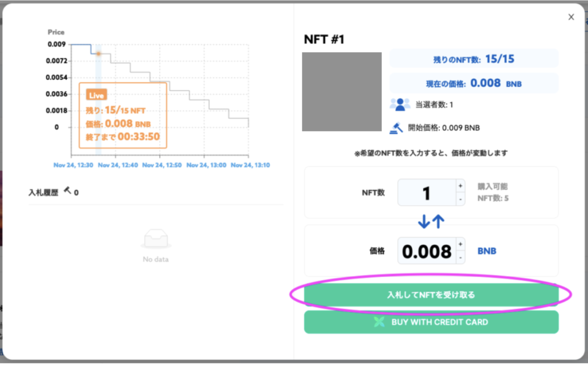
Task: Click the 0.0054 price axis label
Action: click(56, 78)
